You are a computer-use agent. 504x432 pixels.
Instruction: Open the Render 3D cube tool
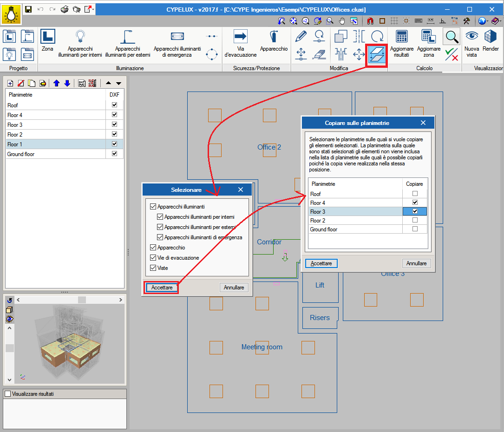click(491, 40)
